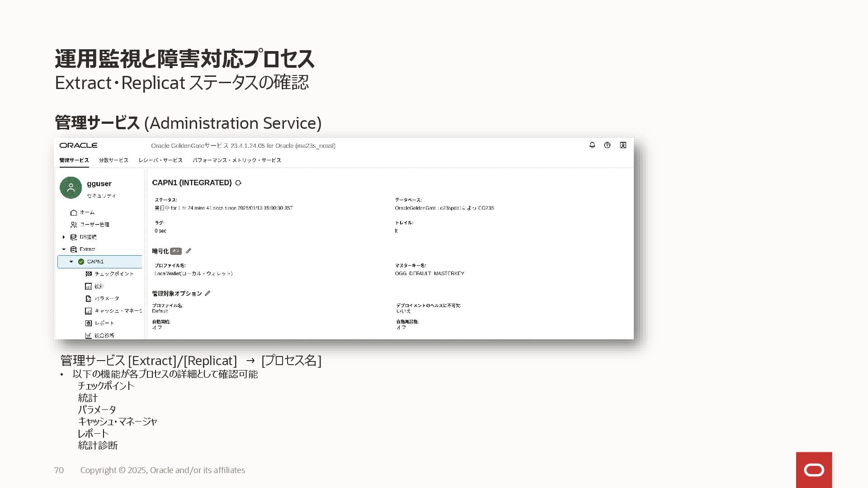The image size is (868, 488).
Task: Collapse the Extract tree node arrow
Action: (64, 249)
